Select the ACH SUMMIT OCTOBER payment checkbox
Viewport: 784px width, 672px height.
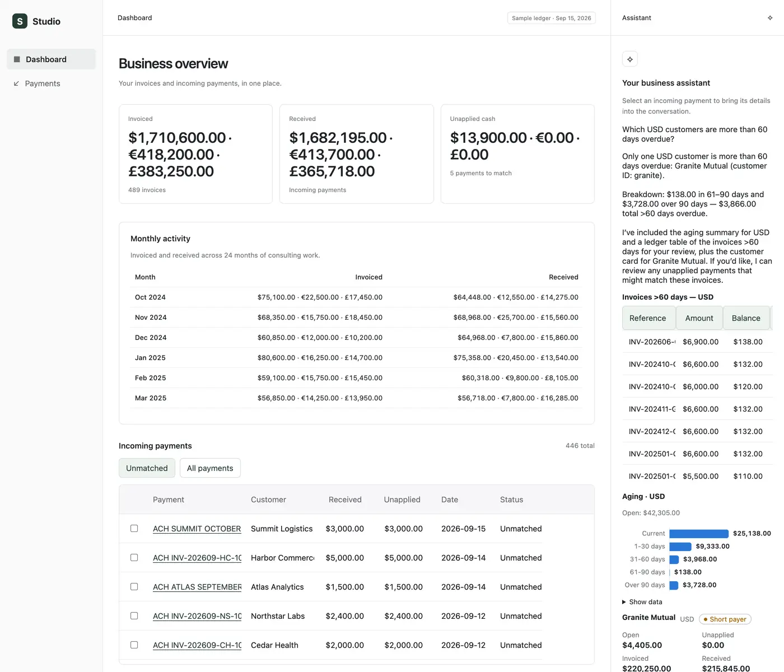coord(134,528)
